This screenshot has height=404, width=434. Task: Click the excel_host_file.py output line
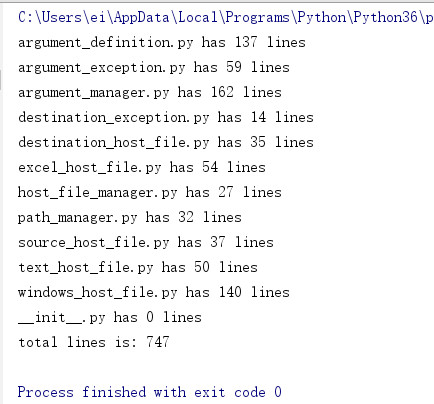(x=142, y=167)
